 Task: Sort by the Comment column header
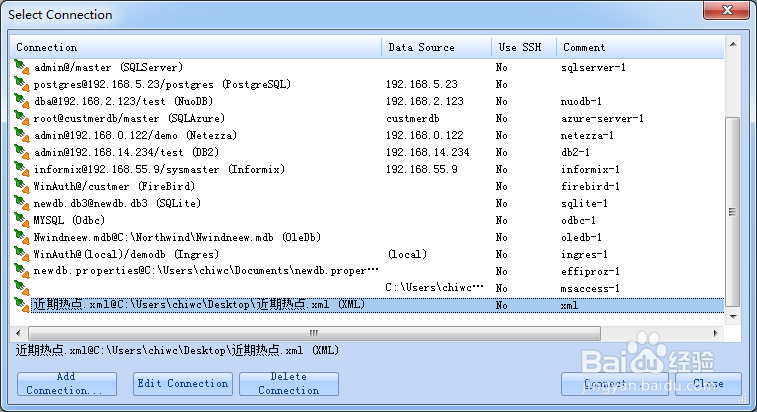[x=640, y=47]
